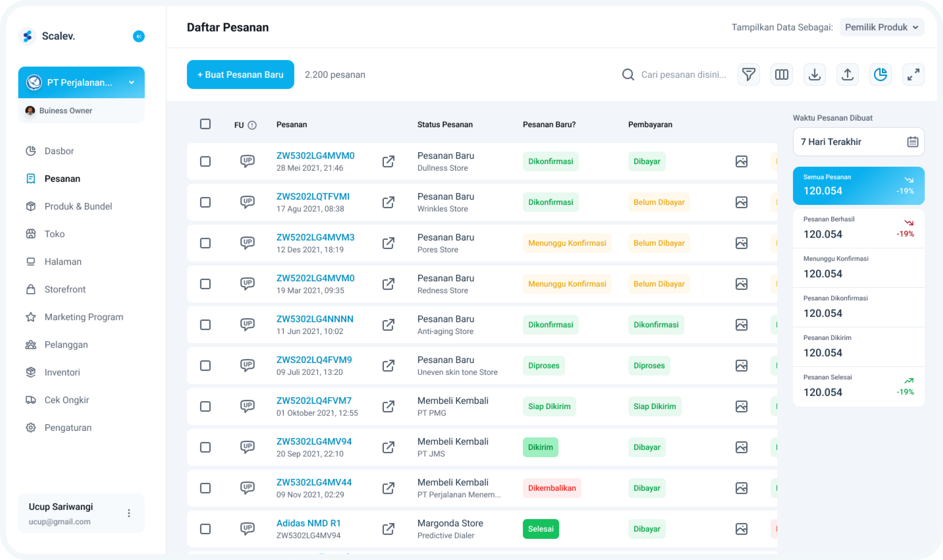Image resolution: width=943 pixels, height=560 pixels.
Task: Click the Buiness Owner role label
Action: coord(66,111)
